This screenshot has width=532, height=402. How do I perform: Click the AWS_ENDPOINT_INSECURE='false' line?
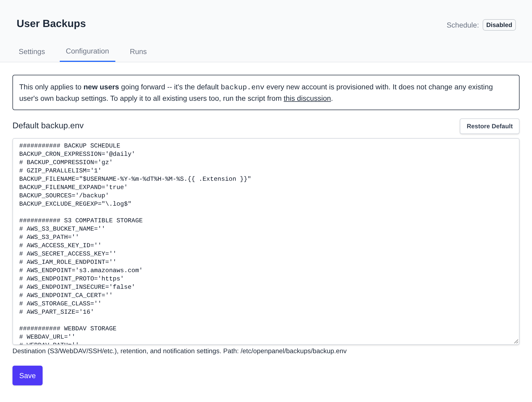[x=77, y=287]
